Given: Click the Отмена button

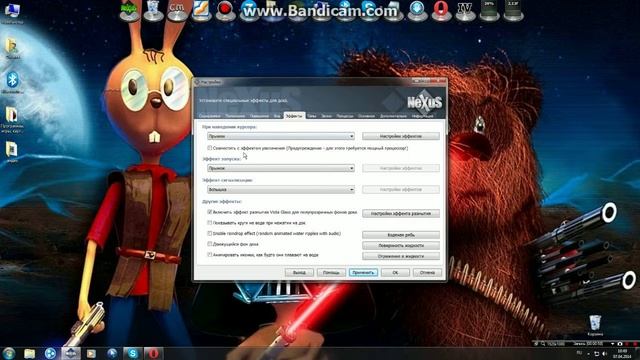Looking at the screenshot, I should click(427, 272).
